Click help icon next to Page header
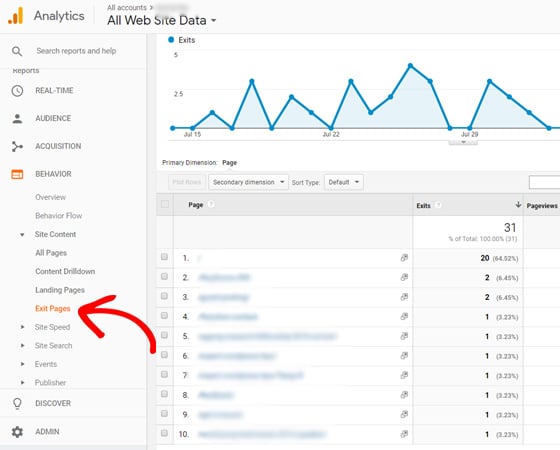Screen dimensions: 560x450 pyautogui.click(x=211, y=204)
